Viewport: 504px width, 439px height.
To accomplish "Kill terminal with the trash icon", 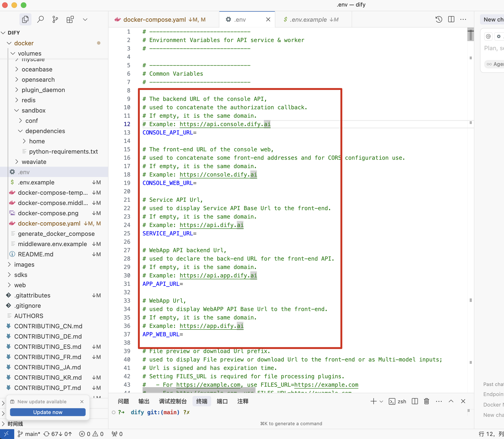I will tap(426, 401).
